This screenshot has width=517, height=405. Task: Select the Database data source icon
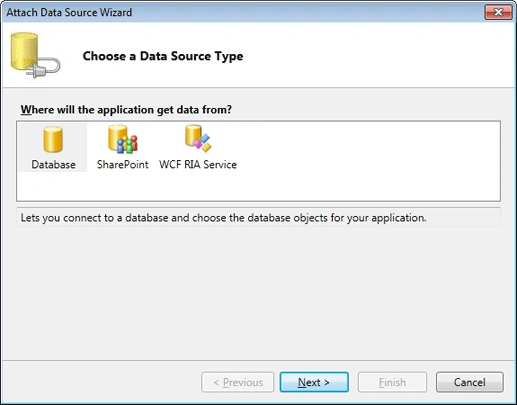53,140
